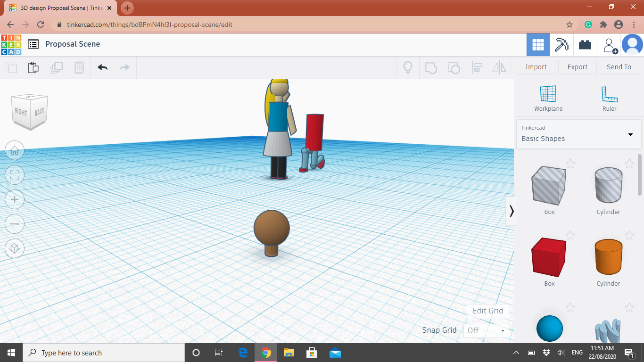Click the invite collaborator icon
The height and width of the screenshot is (362, 644).
click(610, 45)
